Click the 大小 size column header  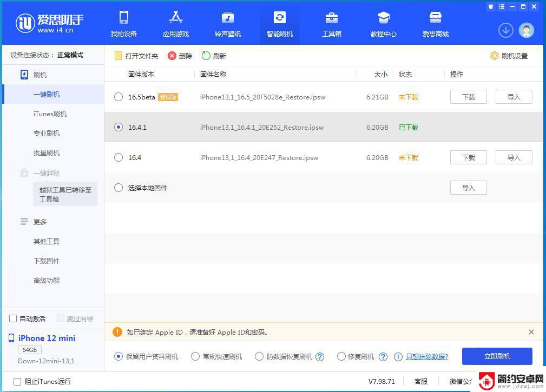coord(380,75)
